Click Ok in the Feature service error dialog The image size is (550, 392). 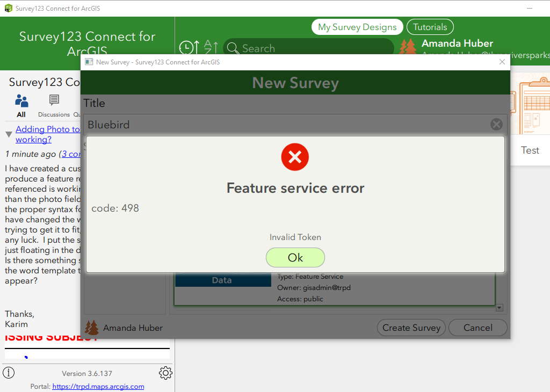coord(295,257)
